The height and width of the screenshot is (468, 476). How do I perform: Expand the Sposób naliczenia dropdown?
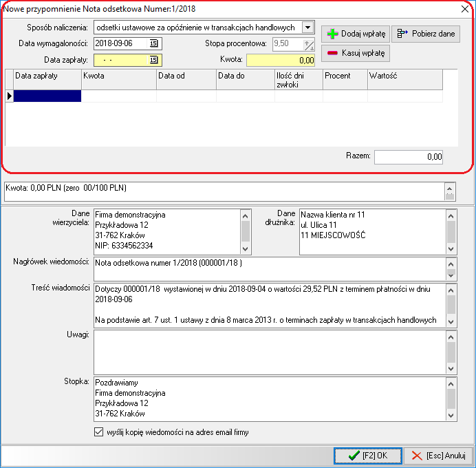308,28
